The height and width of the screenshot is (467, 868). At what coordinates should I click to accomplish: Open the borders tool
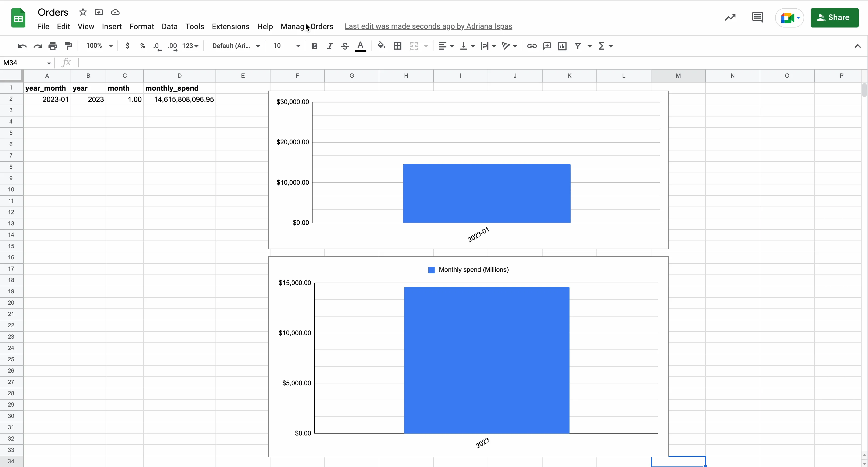(x=398, y=46)
